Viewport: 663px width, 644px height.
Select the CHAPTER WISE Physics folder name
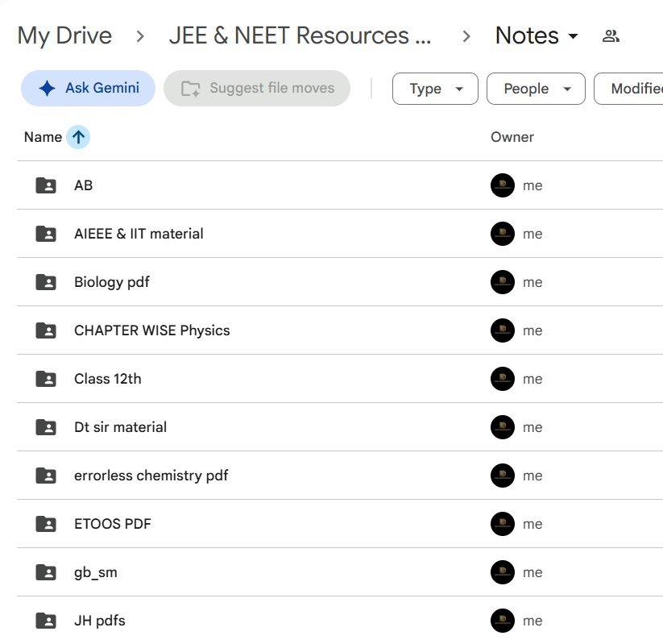[151, 330]
